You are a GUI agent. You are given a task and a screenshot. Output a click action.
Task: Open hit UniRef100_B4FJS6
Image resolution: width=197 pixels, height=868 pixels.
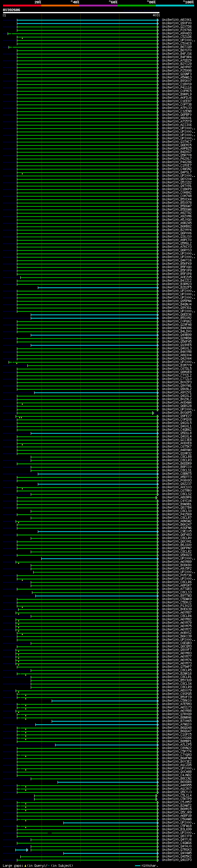[x=176, y=54]
